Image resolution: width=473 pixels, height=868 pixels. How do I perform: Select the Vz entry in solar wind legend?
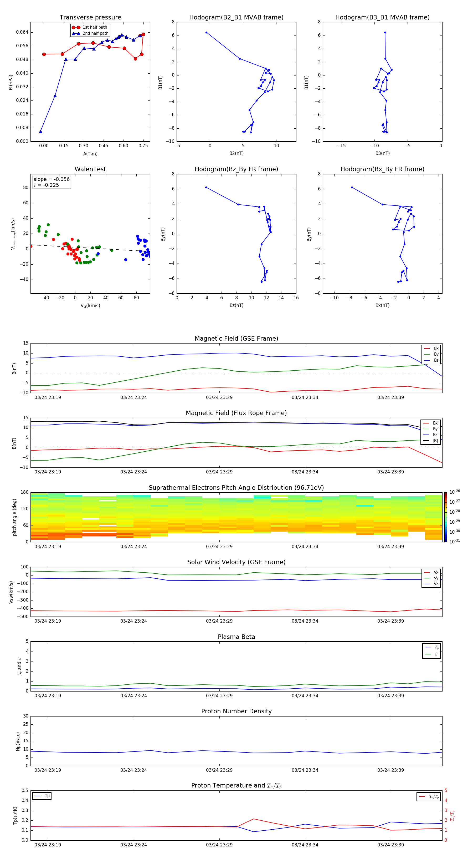tap(431, 584)
